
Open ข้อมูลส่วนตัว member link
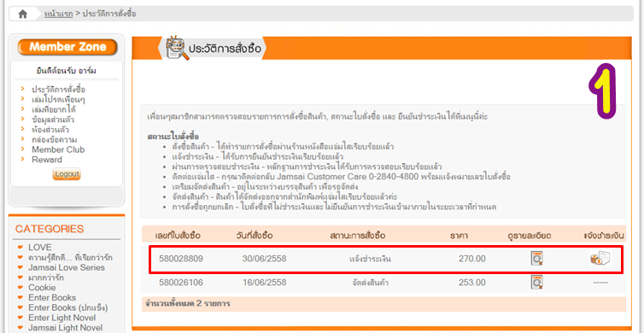click(x=53, y=120)
